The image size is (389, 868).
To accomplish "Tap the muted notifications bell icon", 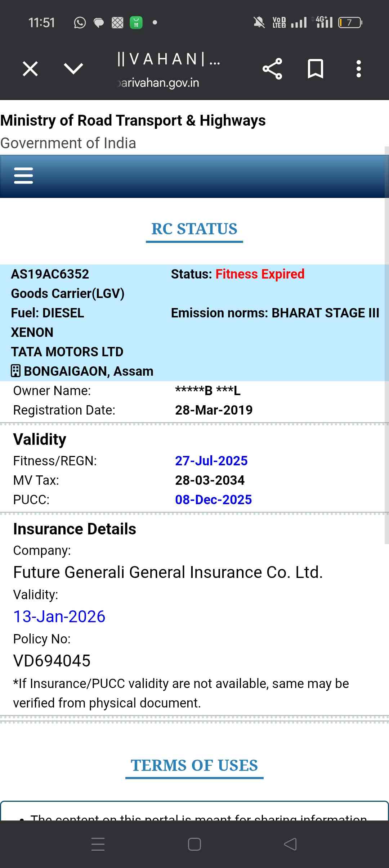I will [259, 23].
